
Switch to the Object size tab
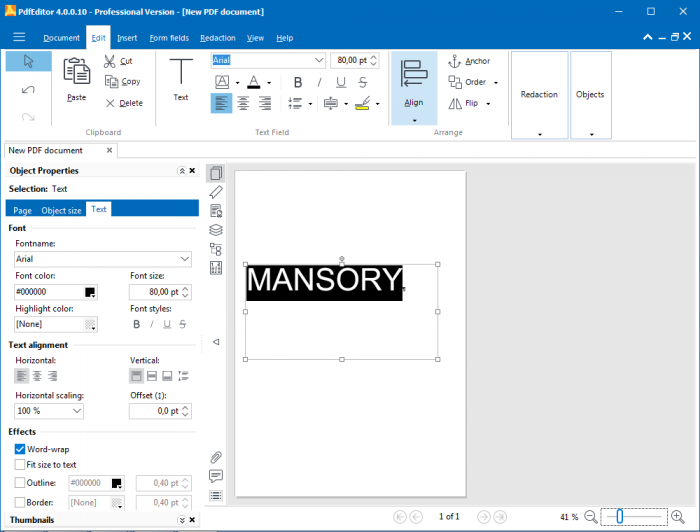[x=61, y=210]
